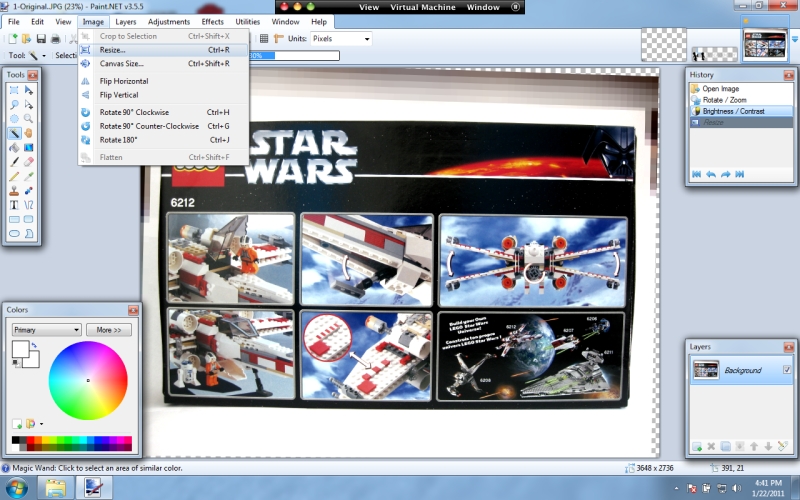
Task: Select the Move Selection tool
Action: click(x=29, y=105)
